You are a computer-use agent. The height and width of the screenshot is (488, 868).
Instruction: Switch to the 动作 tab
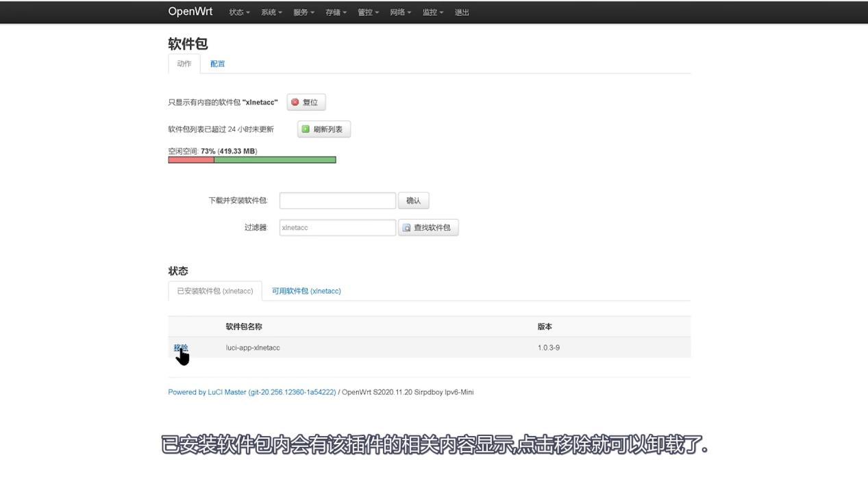[184, 64]
